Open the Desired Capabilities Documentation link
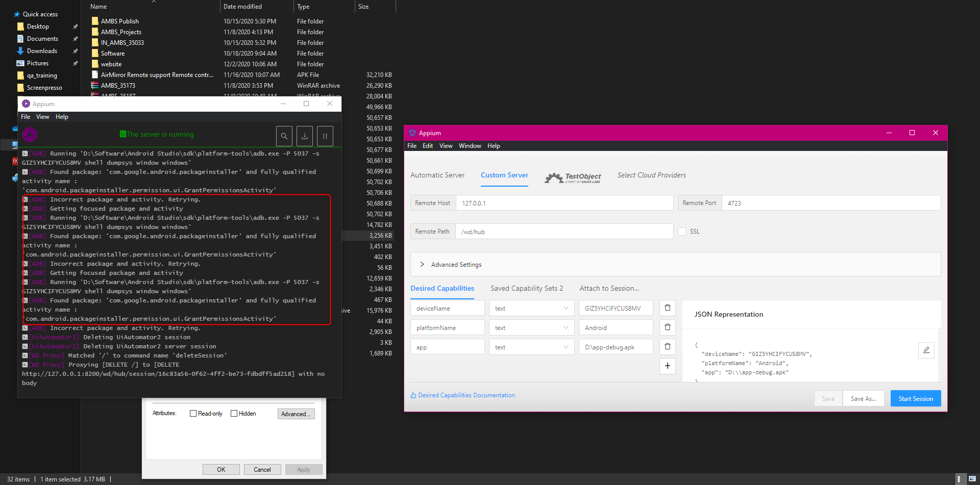980x485 pixels. [466, 395]
